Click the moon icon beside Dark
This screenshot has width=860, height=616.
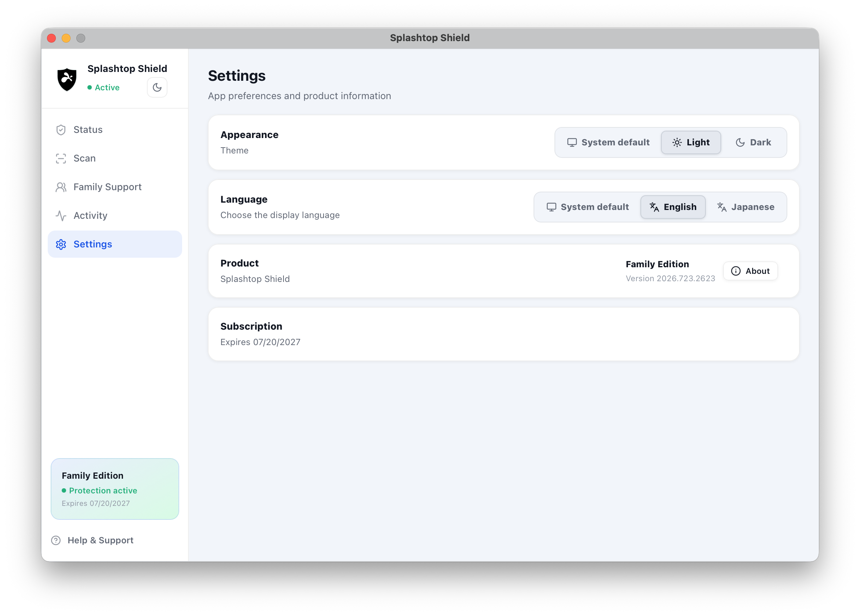tap(740, 142)
